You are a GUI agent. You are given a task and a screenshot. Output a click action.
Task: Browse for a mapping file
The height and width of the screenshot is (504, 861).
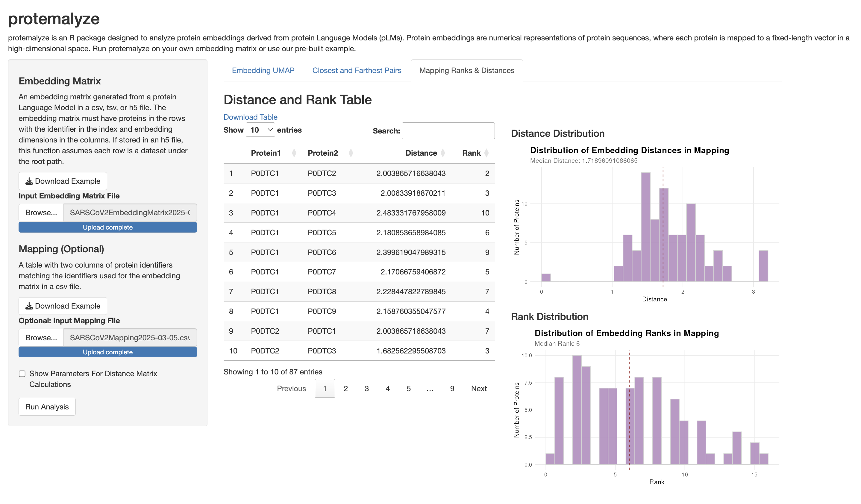[41, 337]
